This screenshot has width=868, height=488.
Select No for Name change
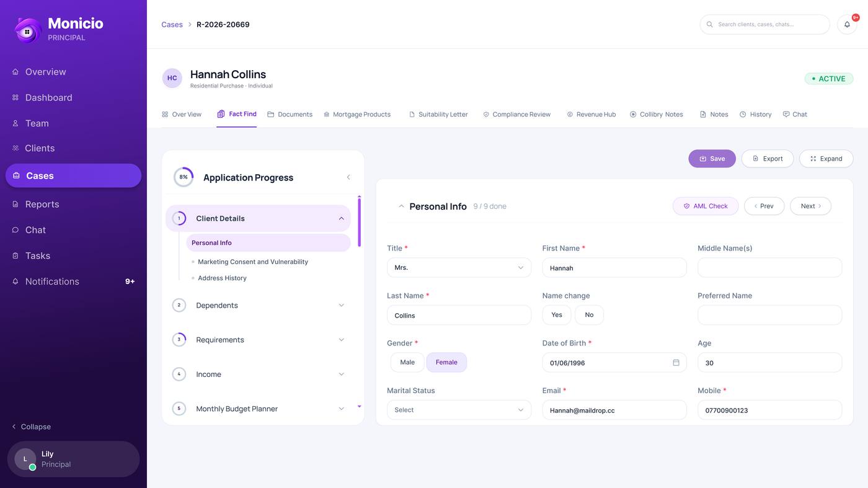pos(589,315)
